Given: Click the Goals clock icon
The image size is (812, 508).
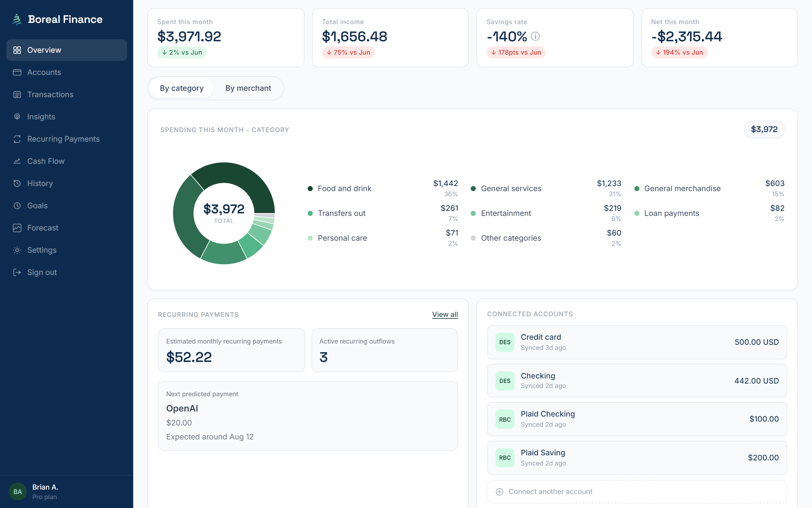Looking at the screenshot, I should 17,205.
